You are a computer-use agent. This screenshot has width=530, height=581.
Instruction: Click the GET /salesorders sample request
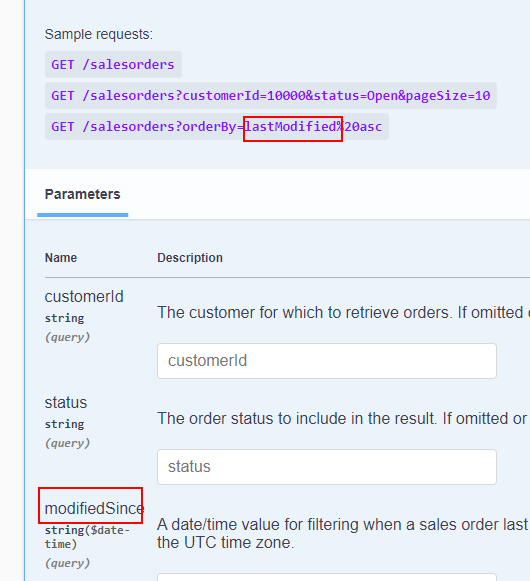click(113, 64)
